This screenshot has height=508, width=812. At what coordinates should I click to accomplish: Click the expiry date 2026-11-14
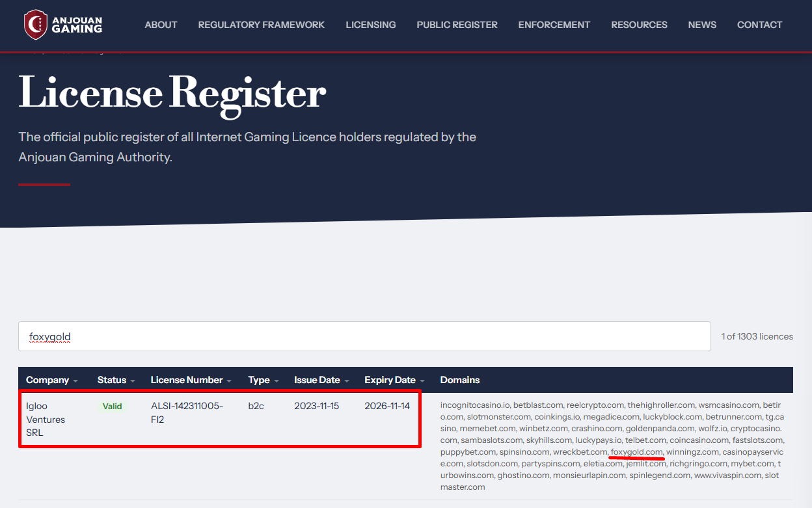(x=387, y=406)
